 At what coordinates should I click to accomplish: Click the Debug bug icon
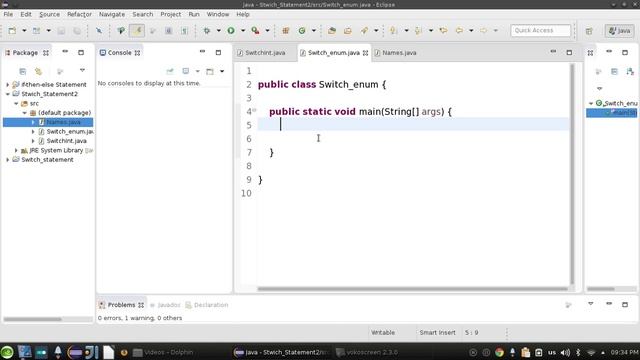(207, 31)
